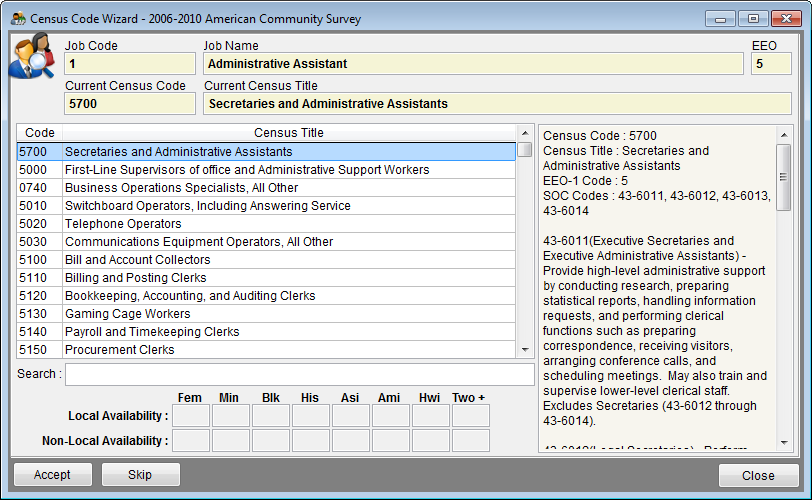812x500 pixels.
Task: Maximize the Census Code Wizard window
Action: [753, 19]
